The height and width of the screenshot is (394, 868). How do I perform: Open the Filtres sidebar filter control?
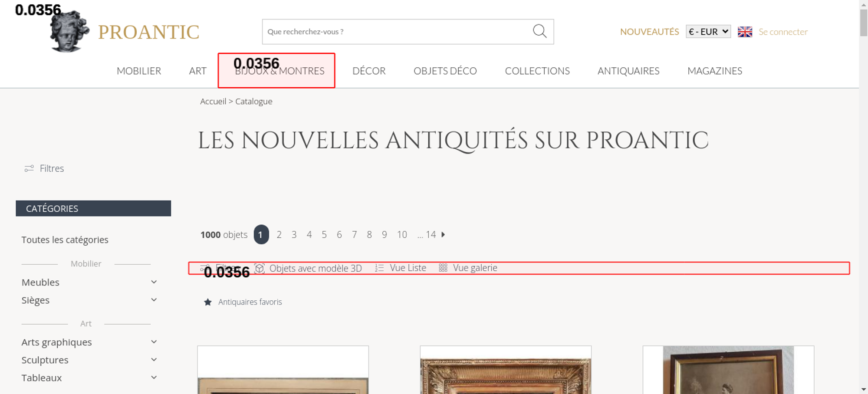44,168
